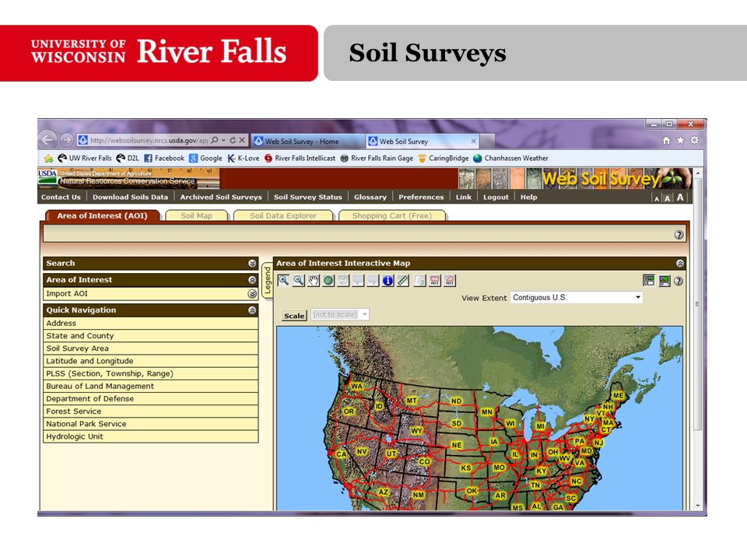This screenshot has height=560, width=747.
Task: Click the Logout link
Action: click(496, 197)
